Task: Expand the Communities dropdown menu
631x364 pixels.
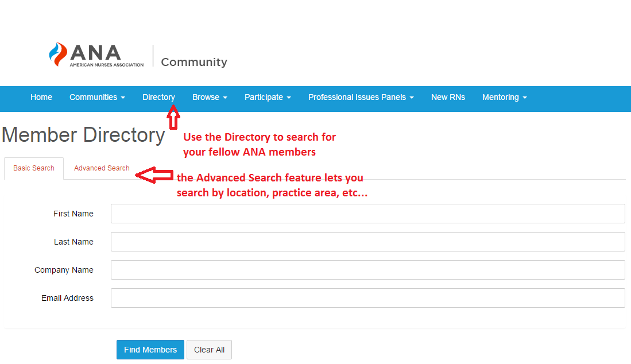Action: [x=97, y=98]
